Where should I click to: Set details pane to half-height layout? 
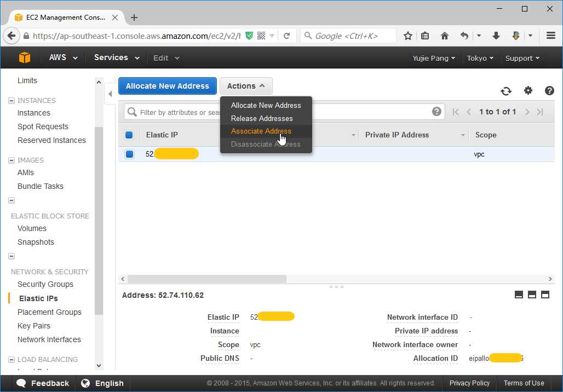pos(532,295)
